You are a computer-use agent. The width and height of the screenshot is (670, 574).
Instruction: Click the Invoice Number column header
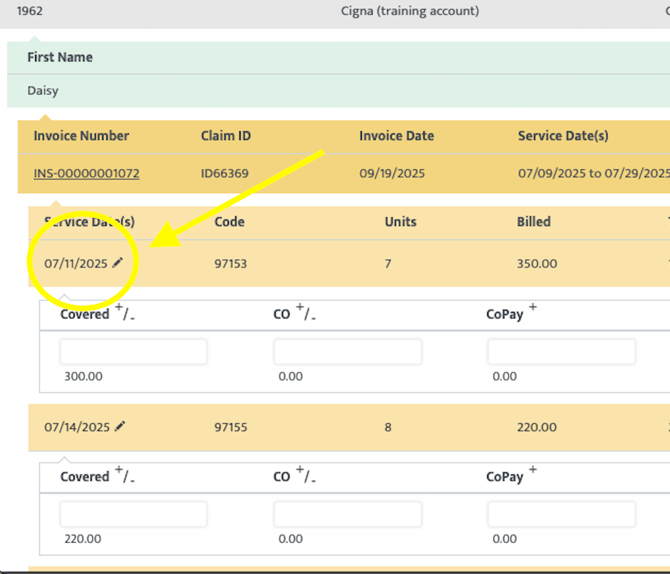tap(81, 136)
